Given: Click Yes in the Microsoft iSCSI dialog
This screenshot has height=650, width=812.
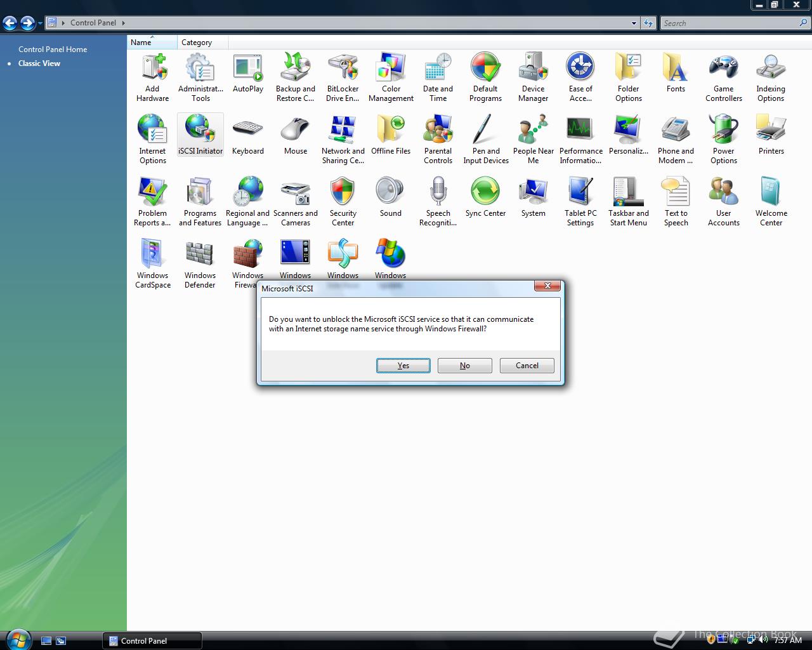Looking at the screenshot, I should point(403,366).
